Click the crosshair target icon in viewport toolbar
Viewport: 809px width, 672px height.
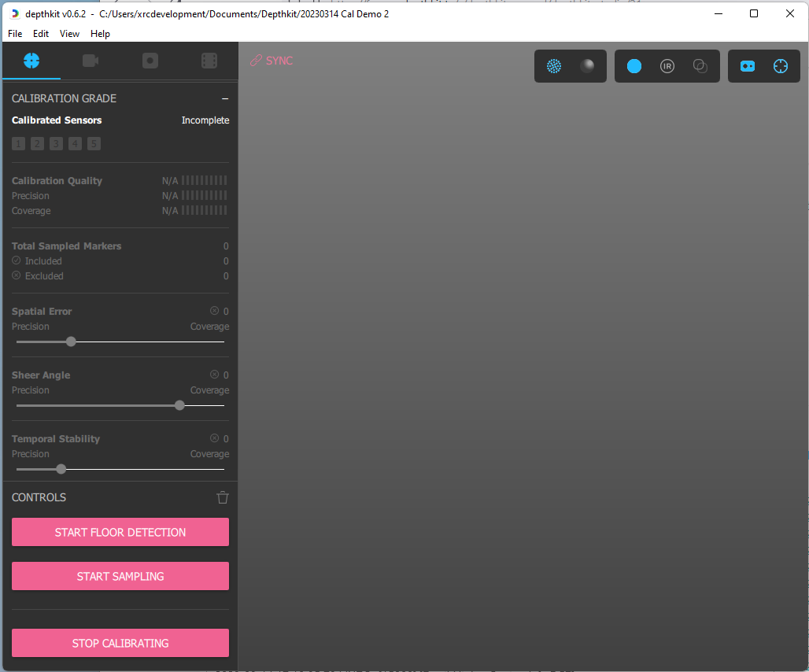tap(780, 66)
